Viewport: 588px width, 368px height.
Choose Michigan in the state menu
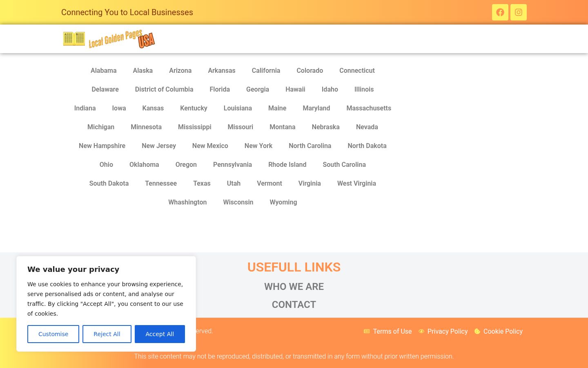(101, 127)
